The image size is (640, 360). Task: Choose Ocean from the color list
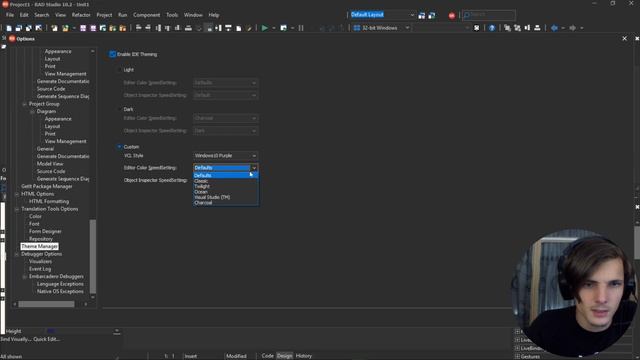click(x=226, y=191)
